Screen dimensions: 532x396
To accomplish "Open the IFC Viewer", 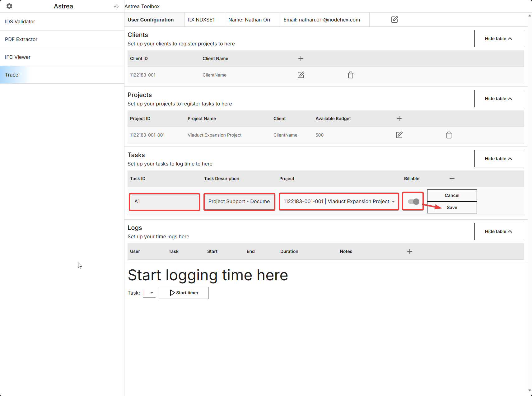I will pos(18,57).
